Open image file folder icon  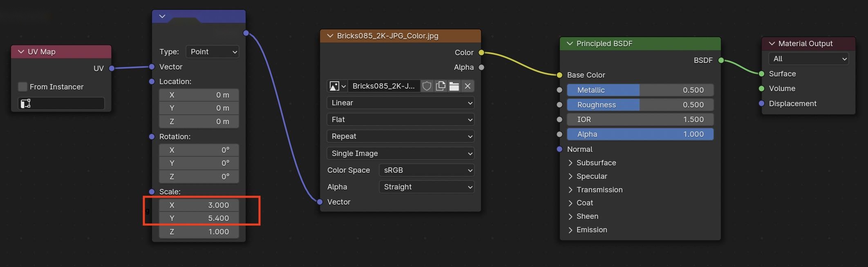click(x=454, y=86)
